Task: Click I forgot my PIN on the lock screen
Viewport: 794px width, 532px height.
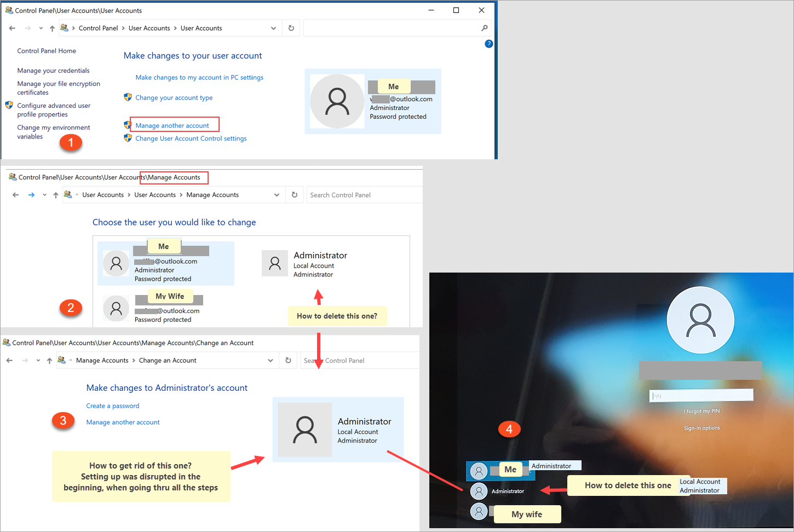Action: [701, 410]
